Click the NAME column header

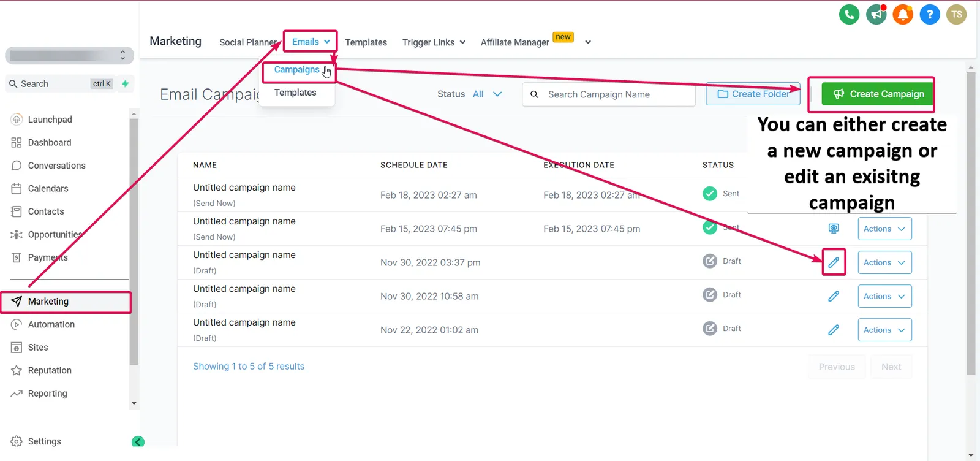click(x=205, y=165)
